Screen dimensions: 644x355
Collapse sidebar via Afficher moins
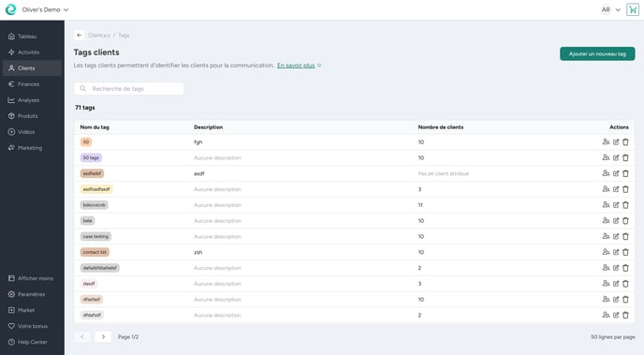[32, 278]
